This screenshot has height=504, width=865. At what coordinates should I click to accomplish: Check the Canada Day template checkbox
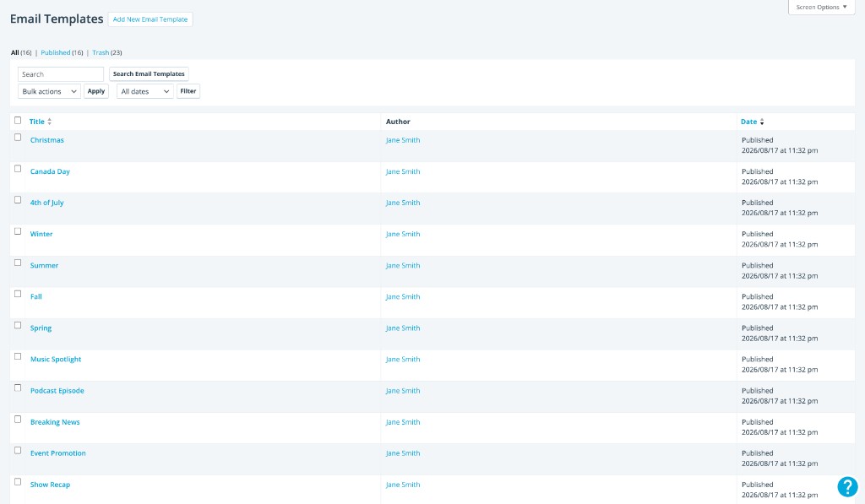pyautogui.click(x=18, y=169)
